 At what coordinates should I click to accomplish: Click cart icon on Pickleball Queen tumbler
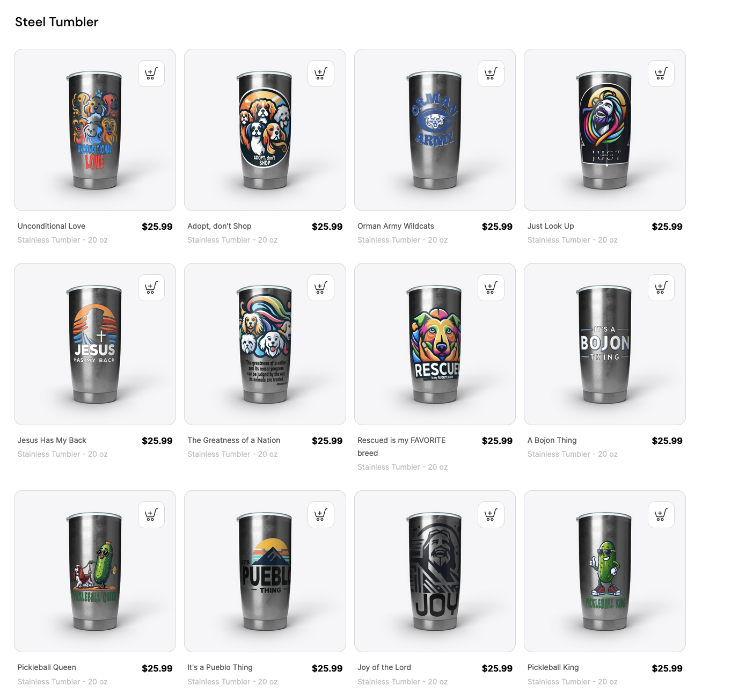point(151,515)
